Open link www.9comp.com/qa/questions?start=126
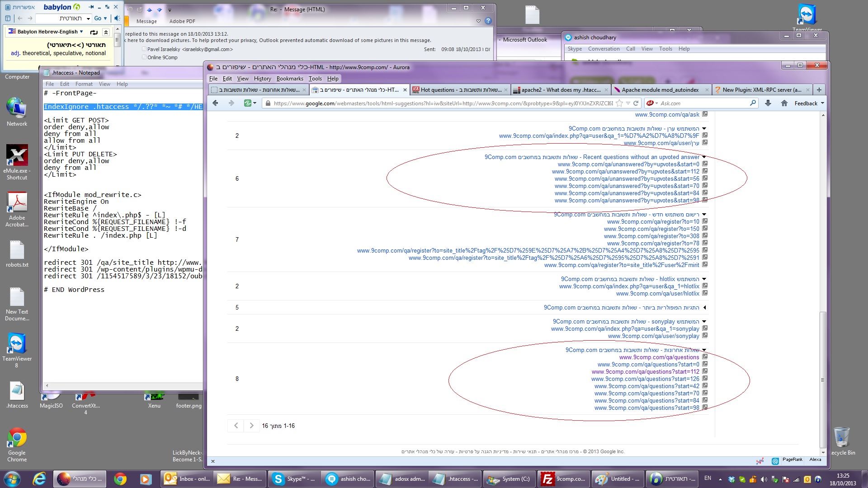 (x=645, y=379)
